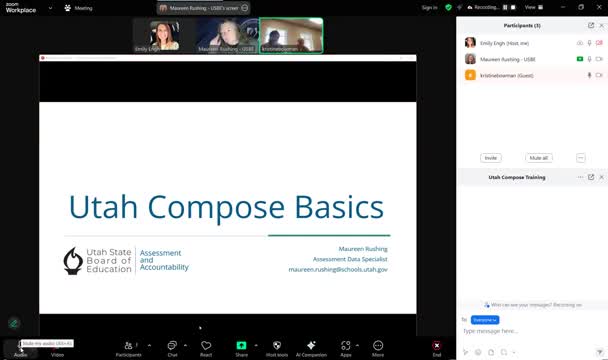Screen dimensions: 608x360
Task: Select kristineboxman (Guest) participant row
Action: coord(532,75)
